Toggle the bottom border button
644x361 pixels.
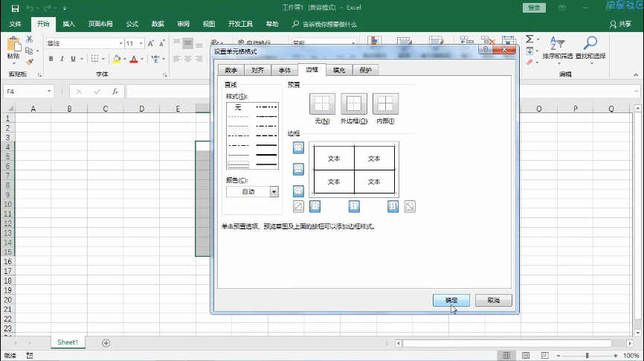click(298, 191)
